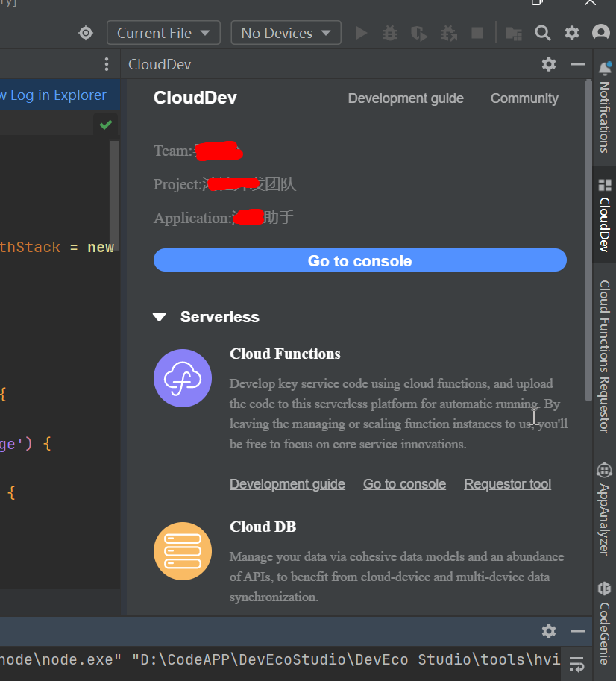Open the Development guide link in header
Image resolution: width=616 pixels, height=681 pixels.
406,98
